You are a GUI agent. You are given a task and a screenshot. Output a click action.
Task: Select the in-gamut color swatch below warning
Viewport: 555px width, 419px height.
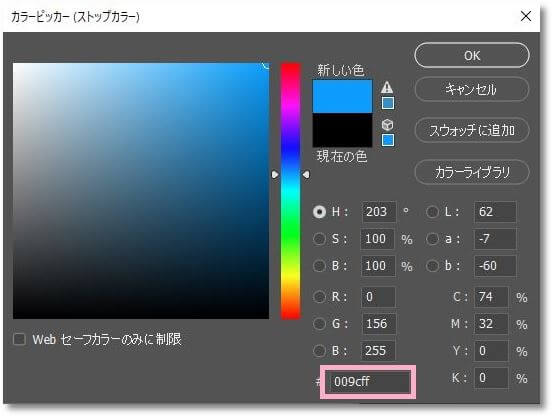pos(388,103)
